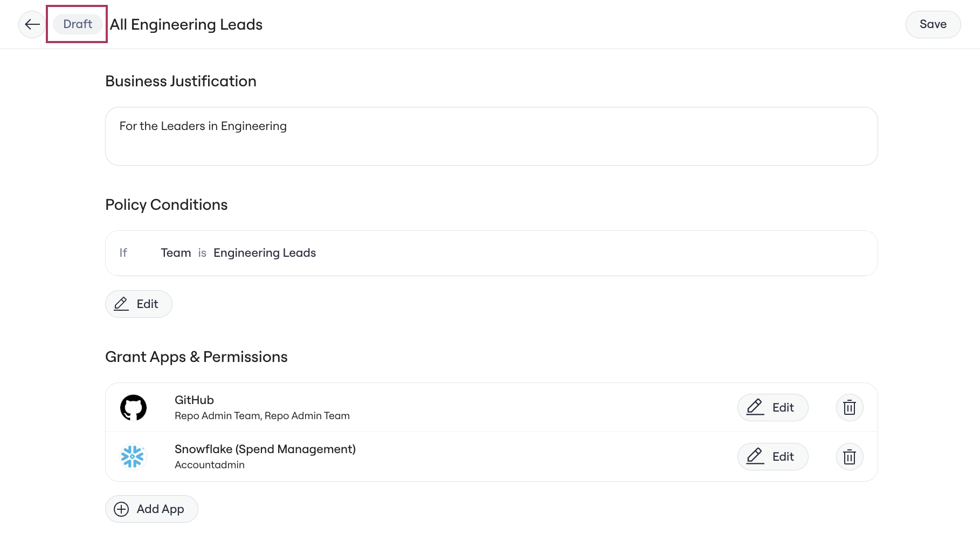Click the plus circle icon on Add App

coord(121,509)
